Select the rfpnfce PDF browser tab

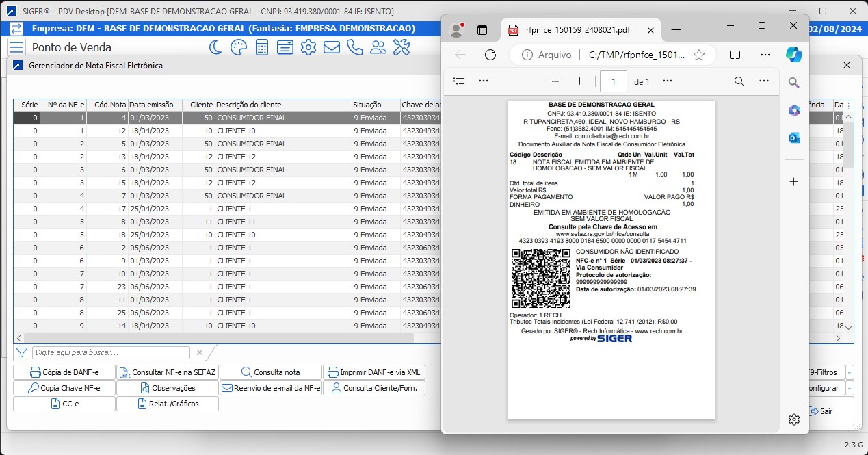click(x=577, y=30)
